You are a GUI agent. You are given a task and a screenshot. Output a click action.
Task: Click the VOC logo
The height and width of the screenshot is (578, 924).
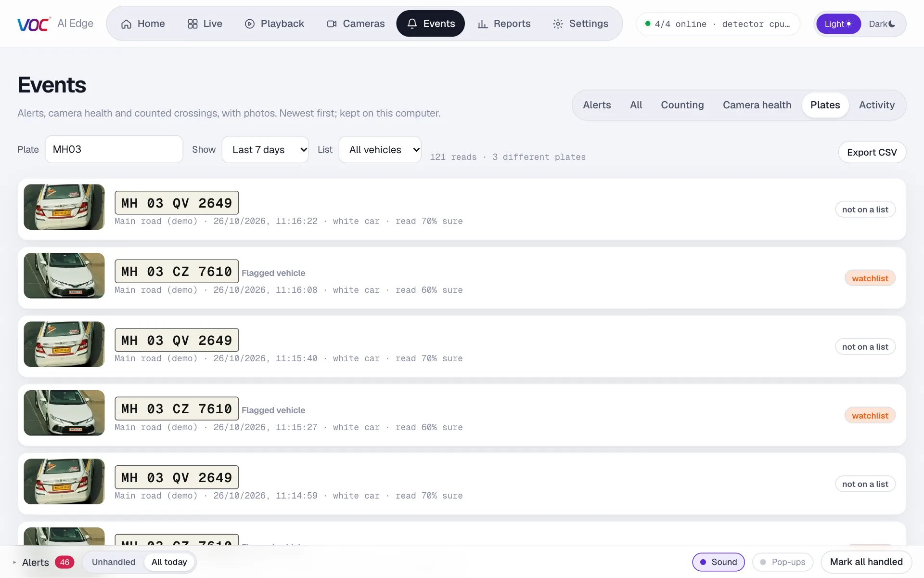click(x=34, y=24)
